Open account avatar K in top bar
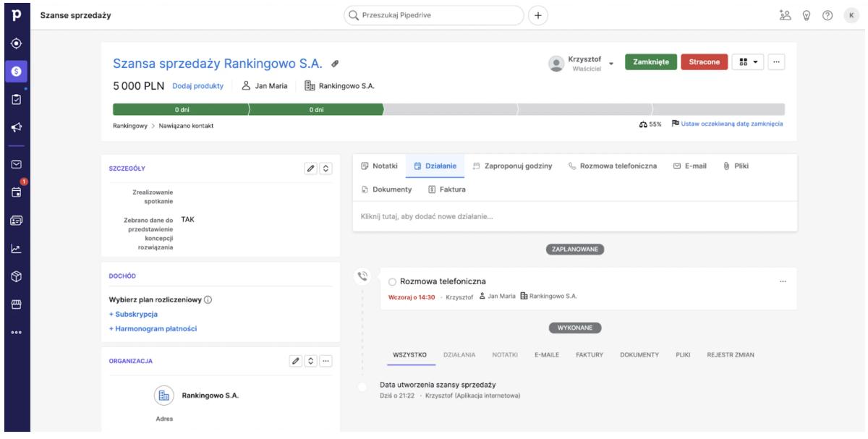Image resolution: width=868 pixels, height=439 pixels. (851, 15)
